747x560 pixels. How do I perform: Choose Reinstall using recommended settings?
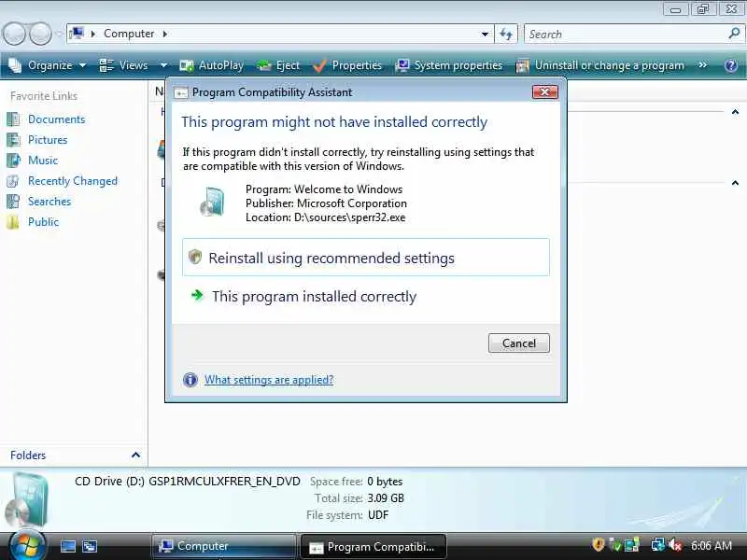(x=365, y=258)
